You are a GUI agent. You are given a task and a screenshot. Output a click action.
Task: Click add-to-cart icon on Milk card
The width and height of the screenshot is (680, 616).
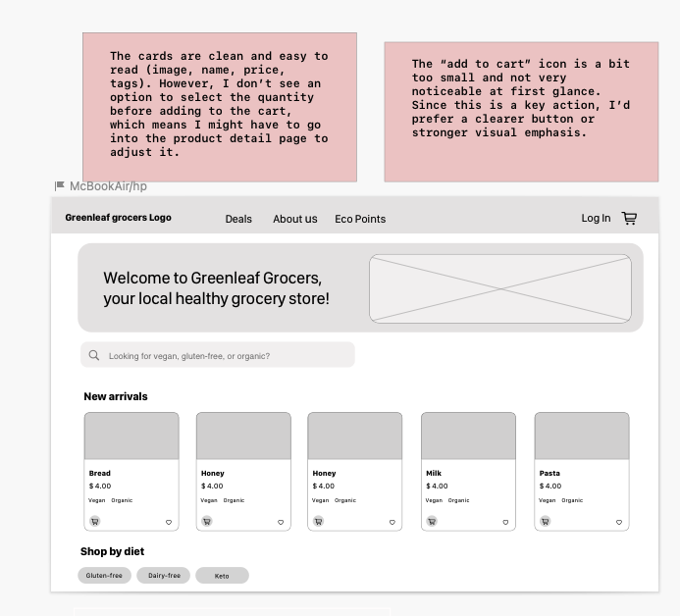(x=432, y=522)
